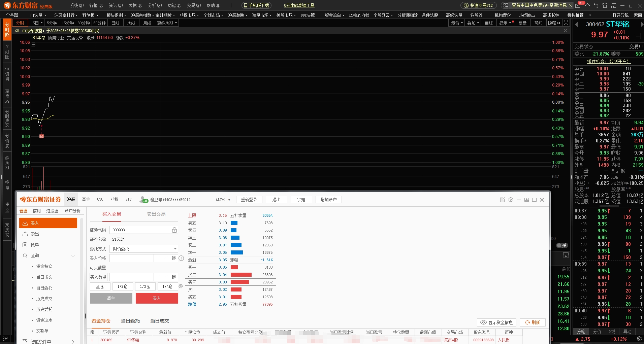644x344 pixels.
Task: Click the grey 清空 button
Action: click(x=111, y=298)
